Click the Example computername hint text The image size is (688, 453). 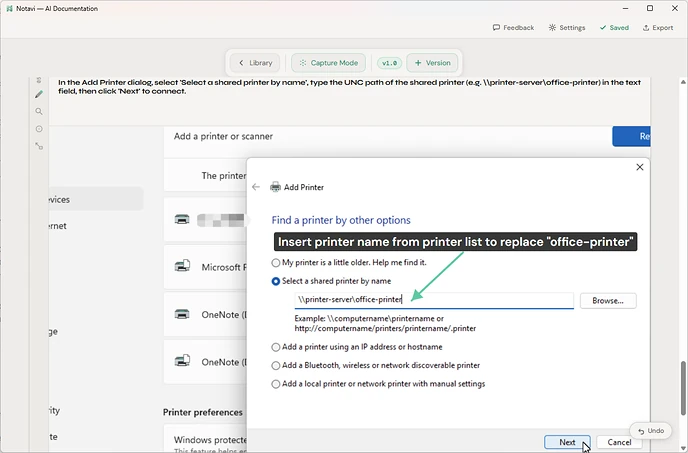[385, 324]
